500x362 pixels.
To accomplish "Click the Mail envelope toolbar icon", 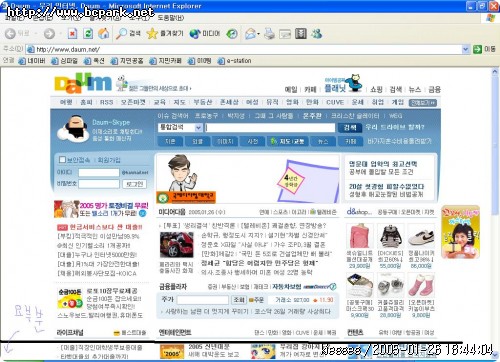I will pos(250,34).
